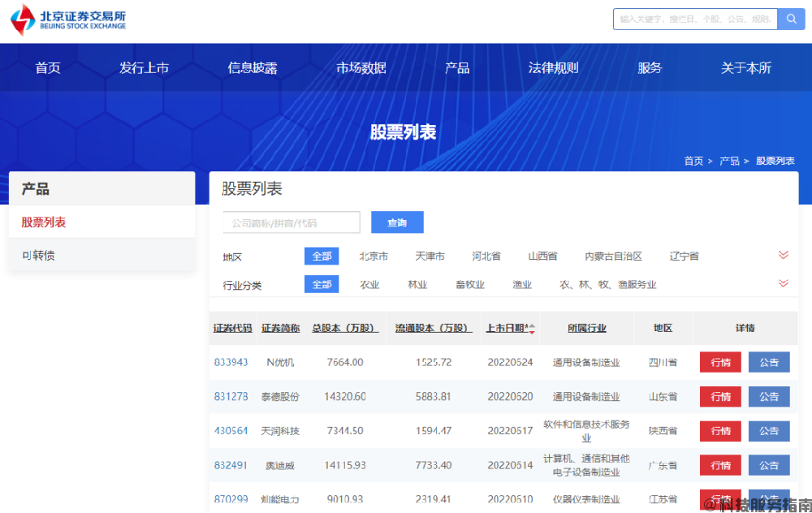This screenshot has height=513, width=812.
Task: Sort by 所属行业 column header
Action: [587, 328]
